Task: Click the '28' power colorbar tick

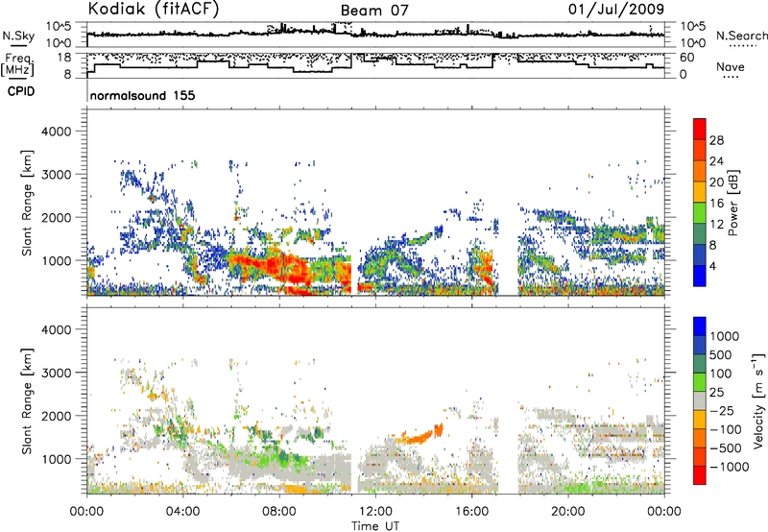Action: [x=716, y=140]
